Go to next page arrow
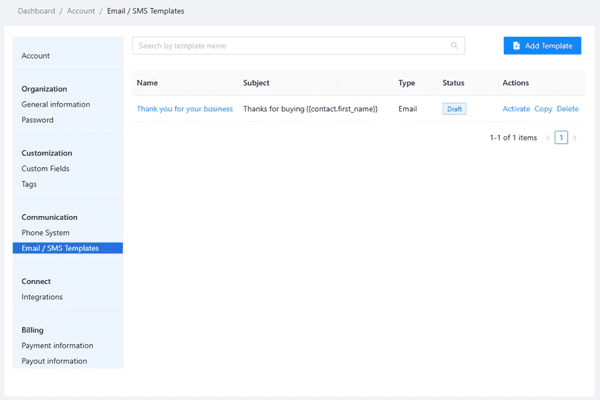The image size is (600, 400). click(x=575, y=138)
